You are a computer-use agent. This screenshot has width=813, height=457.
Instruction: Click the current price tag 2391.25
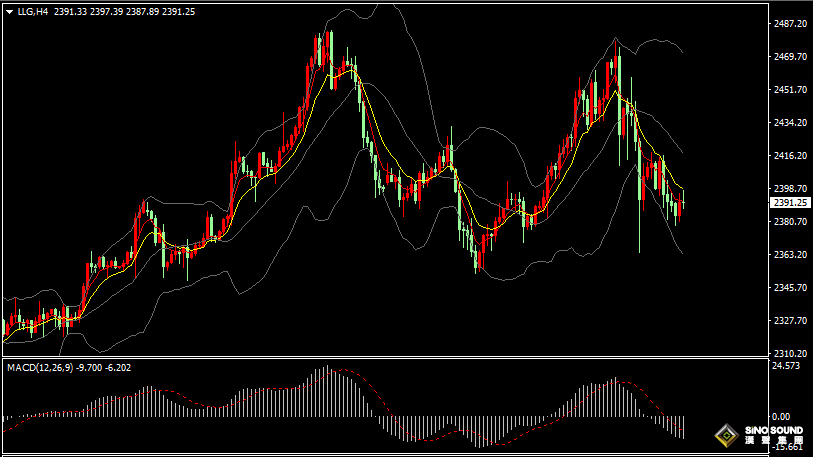pos(790,202)
